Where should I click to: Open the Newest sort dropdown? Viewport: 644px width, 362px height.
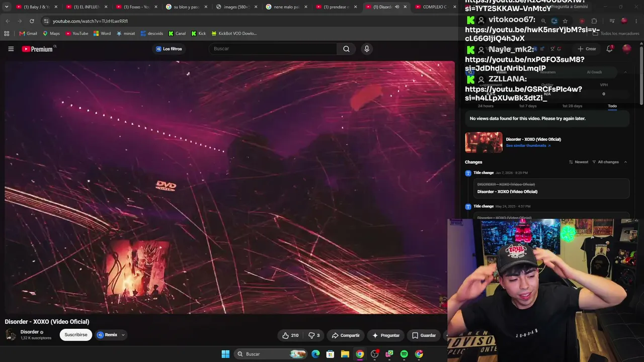point(579,162)
